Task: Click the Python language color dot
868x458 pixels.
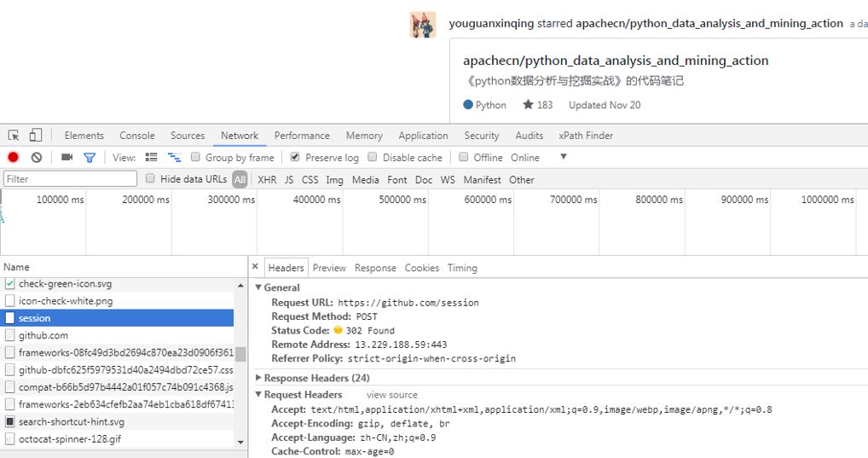Action: point(468,104)
